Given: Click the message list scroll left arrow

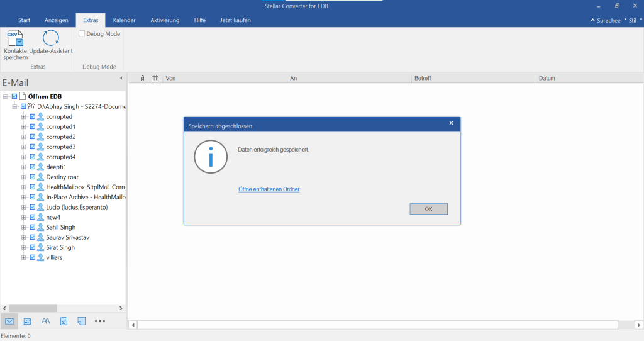Looking at the screenshot, I should (133, 325).
